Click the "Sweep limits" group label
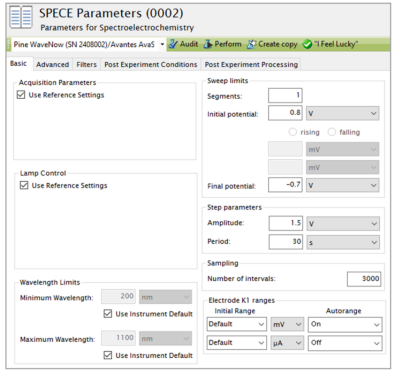Image resolution: width=396 pixels, height=374 pixels. click(x=228, y=81)
